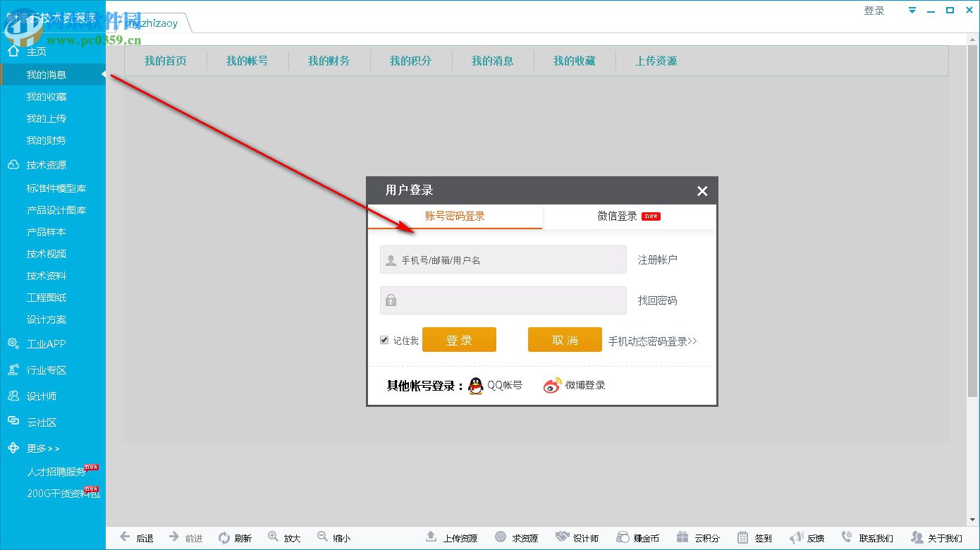Click the phone icon for 联系我们
Screen dimensions: 980x550
847,537
